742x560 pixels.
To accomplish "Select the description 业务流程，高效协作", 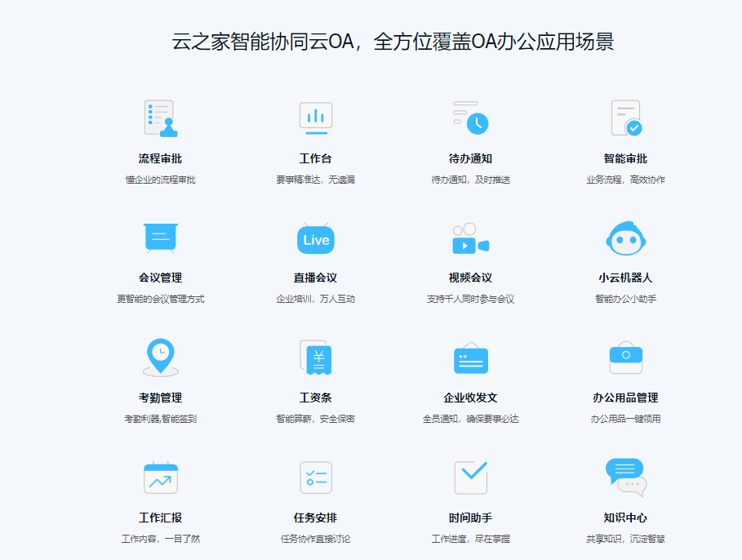I will coord(625,180).
